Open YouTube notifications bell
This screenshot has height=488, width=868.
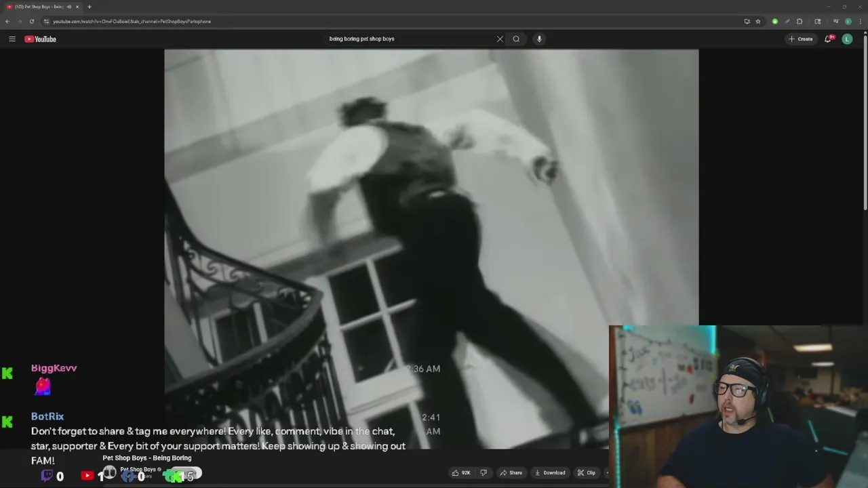(828, 39)
